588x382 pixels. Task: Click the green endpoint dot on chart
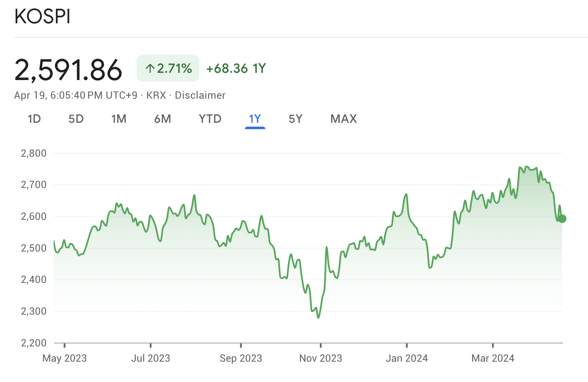[562, 219]
